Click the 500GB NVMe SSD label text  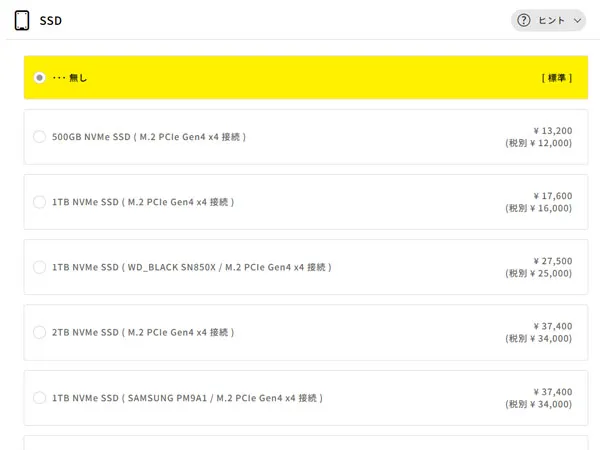(149, 137)
